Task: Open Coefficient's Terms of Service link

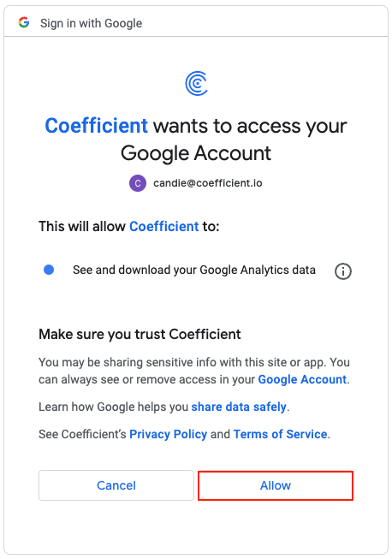Action: pos(281,434)
